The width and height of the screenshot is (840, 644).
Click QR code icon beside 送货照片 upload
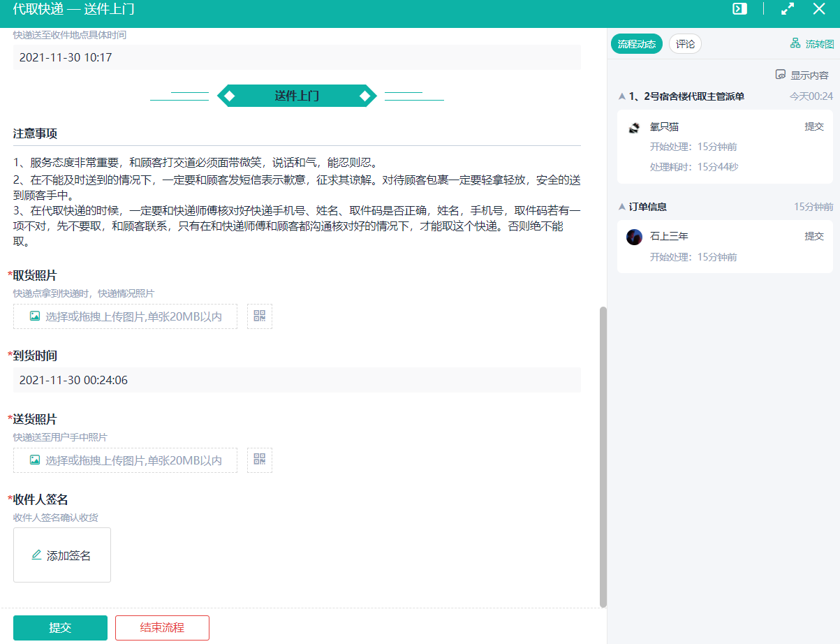(260, 460)
